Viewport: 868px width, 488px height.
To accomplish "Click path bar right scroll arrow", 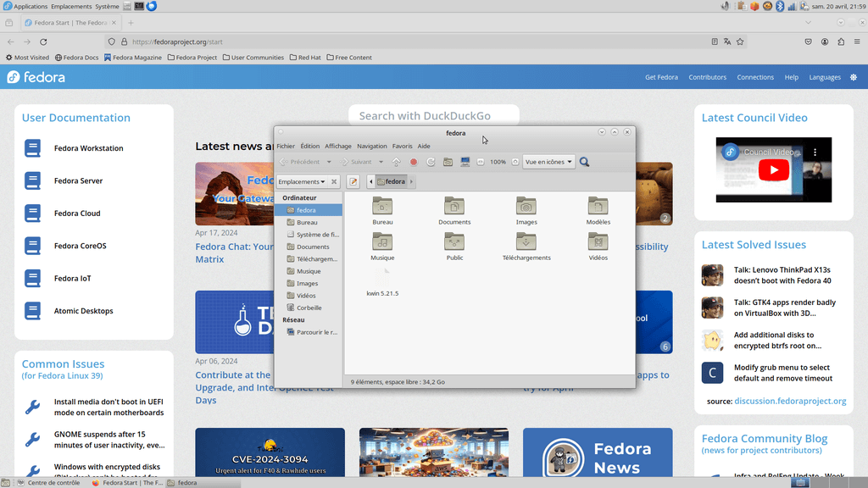I will coord(411,181).
